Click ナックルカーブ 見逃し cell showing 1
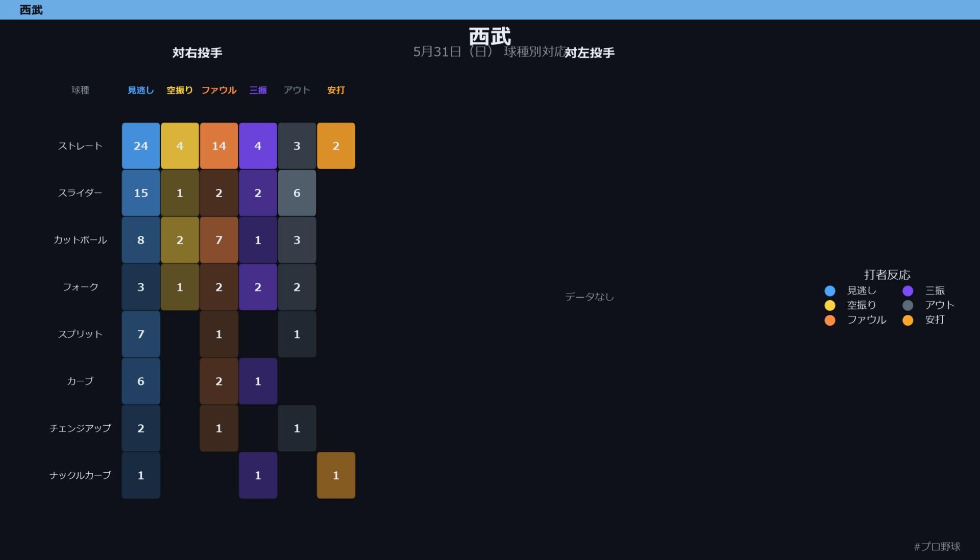Screen dimensions: 980x560 141,475
